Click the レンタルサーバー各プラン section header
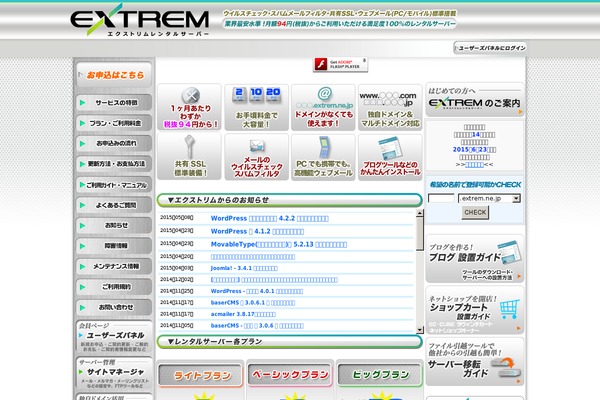The image size is (600, 400). click(290, 341)
